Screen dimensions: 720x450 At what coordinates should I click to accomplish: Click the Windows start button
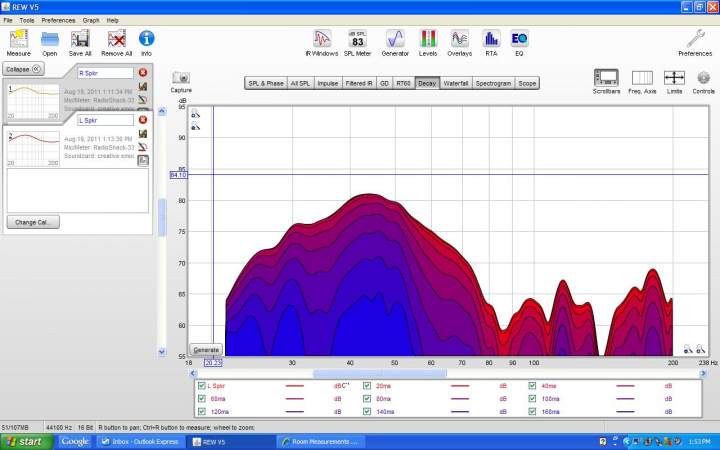27,442
